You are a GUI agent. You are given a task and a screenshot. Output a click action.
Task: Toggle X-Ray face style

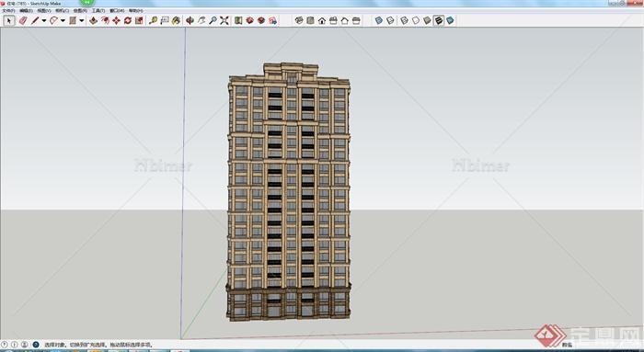click(x=379, y=20)
